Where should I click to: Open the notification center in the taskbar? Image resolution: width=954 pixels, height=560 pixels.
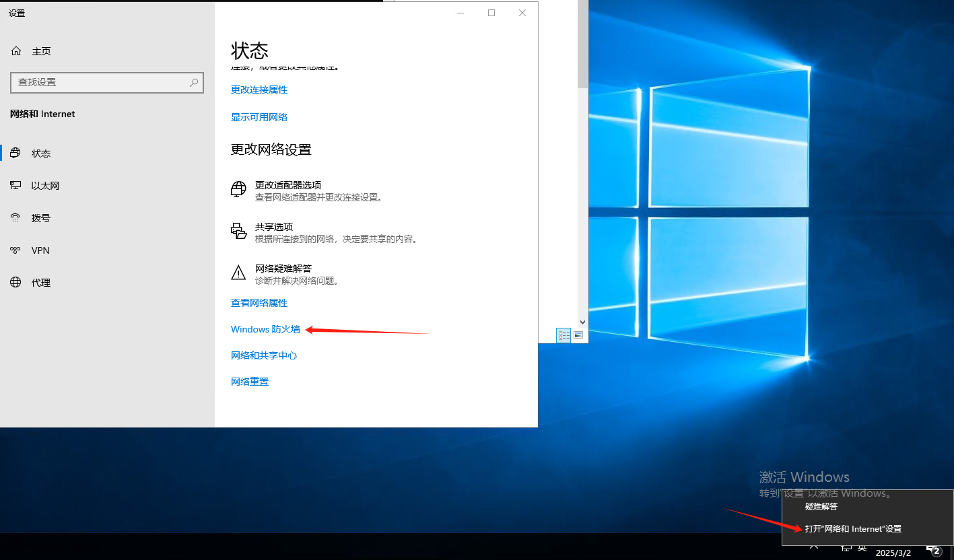click(933, 549)
